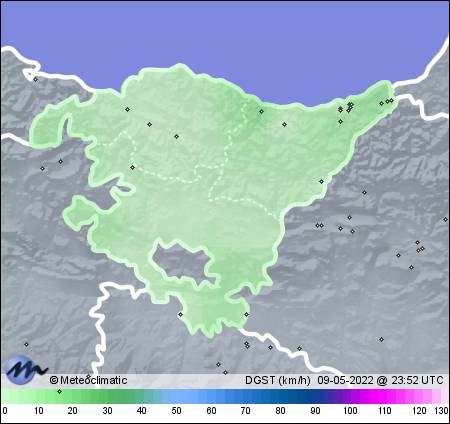This screenshot has width=450, height=424.
Task: Pick the magenta color at legend value 100
Action: pos(350,396)
